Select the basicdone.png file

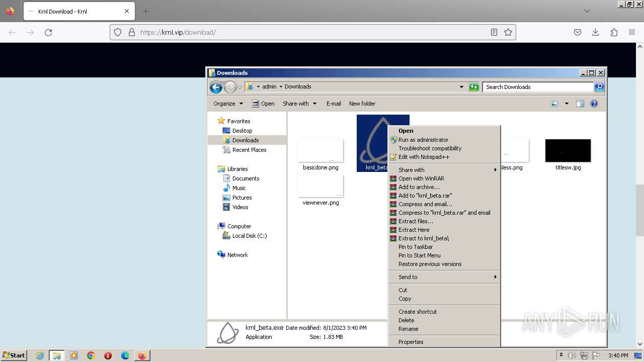coord(320,155)
